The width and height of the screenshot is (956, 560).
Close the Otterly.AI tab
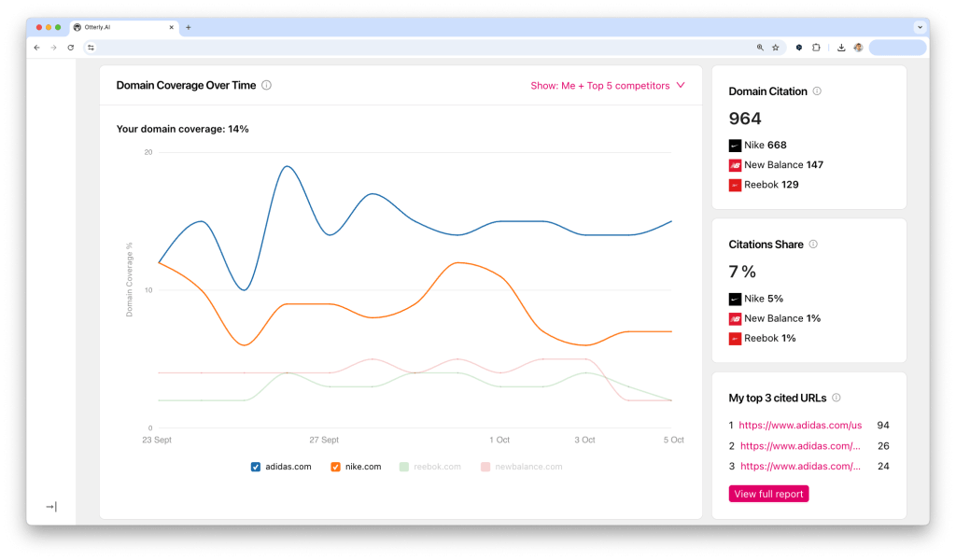point(172,27)
